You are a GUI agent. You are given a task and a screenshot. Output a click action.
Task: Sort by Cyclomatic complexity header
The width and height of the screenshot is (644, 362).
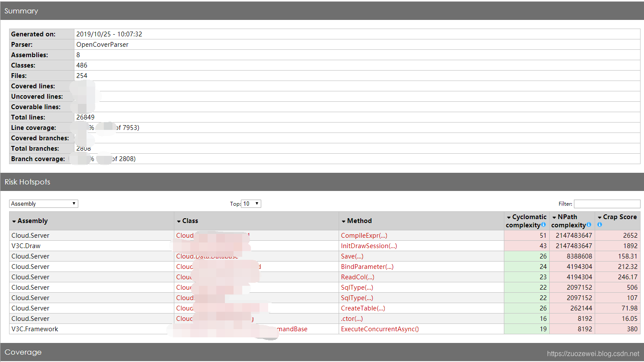click(526, 221)
